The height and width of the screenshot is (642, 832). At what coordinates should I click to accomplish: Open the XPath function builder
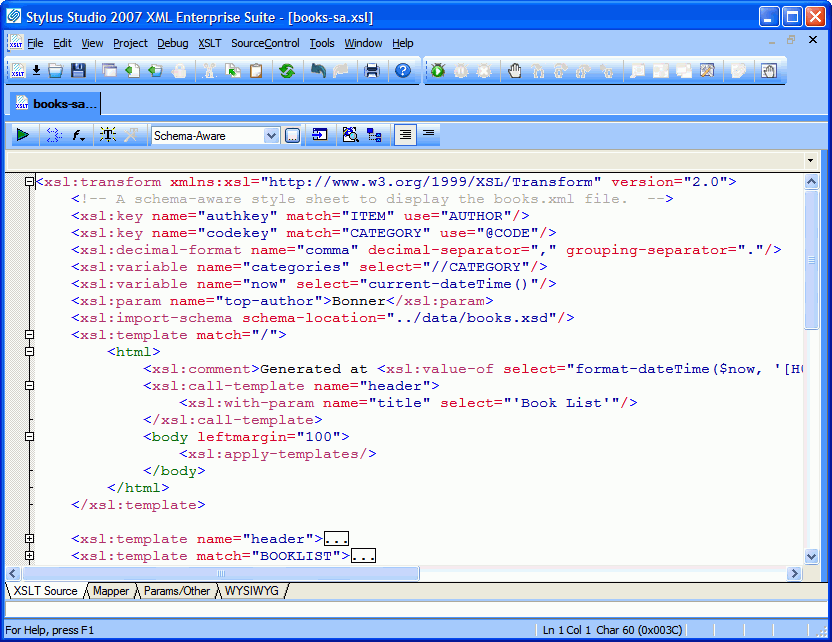(76, 135)
